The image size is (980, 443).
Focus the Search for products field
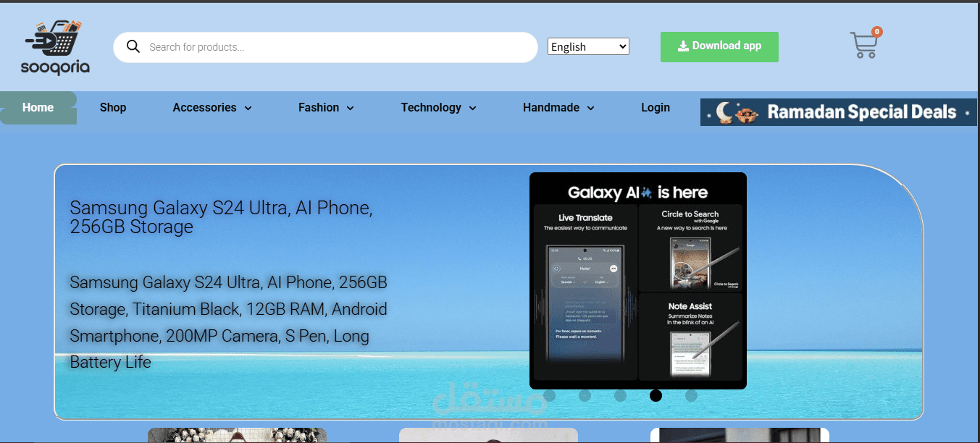click(x=325, y=47)
